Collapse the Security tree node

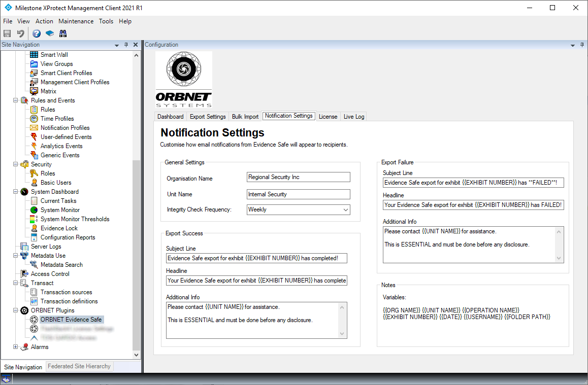tap(15, 164)
